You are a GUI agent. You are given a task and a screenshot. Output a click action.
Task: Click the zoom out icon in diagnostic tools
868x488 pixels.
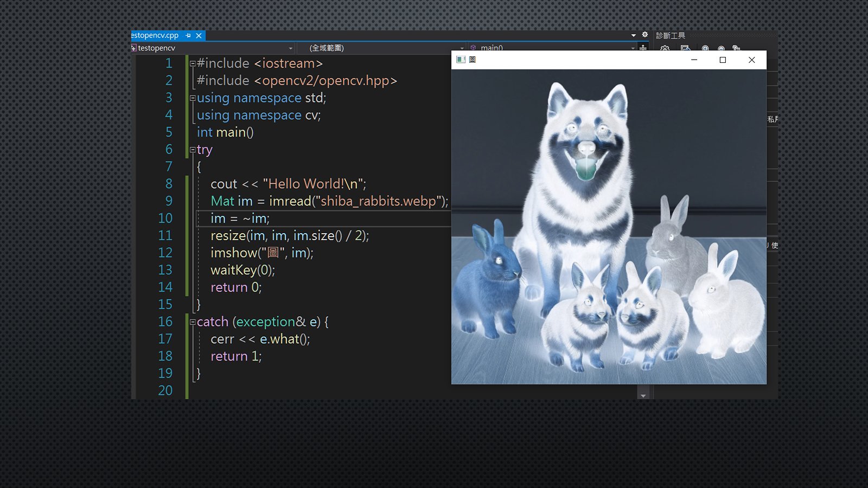[x=721, y=49]
